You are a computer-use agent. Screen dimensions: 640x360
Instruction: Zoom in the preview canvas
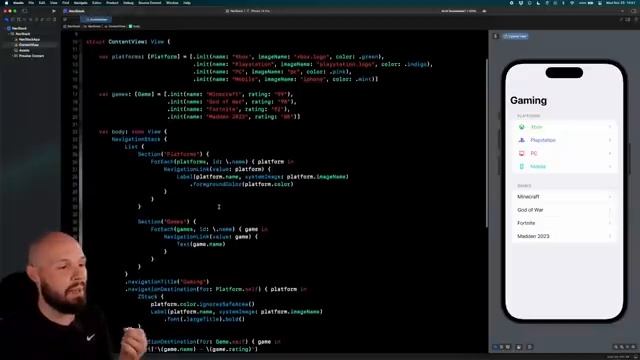(633, 347)
